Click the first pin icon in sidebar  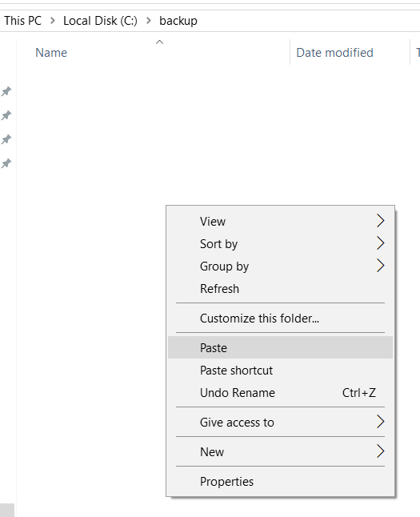[6, 91]
